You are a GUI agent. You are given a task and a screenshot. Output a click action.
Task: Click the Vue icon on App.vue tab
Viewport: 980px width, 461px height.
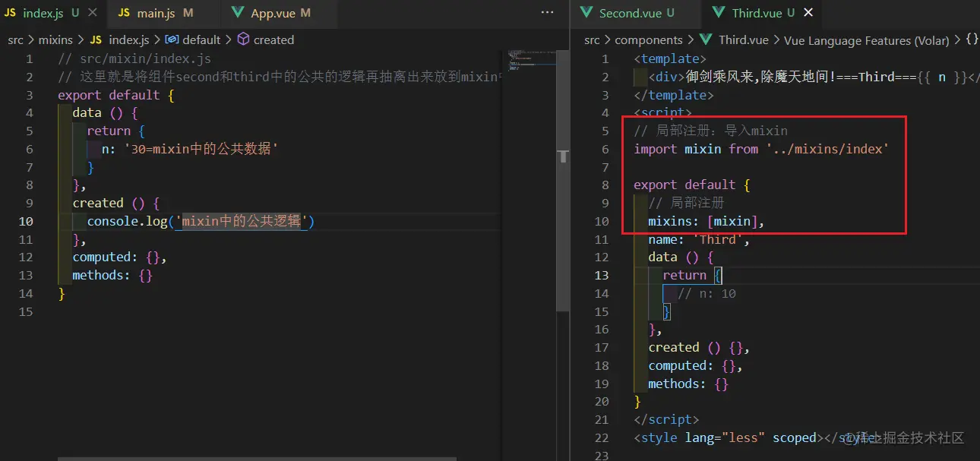click(x=238, y=13)
